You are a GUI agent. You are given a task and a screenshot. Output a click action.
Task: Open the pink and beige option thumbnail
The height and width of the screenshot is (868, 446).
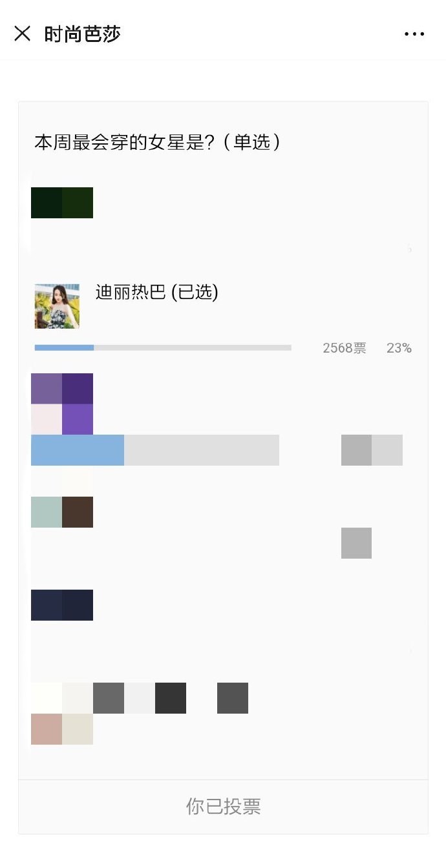click(x=62, y=729)
